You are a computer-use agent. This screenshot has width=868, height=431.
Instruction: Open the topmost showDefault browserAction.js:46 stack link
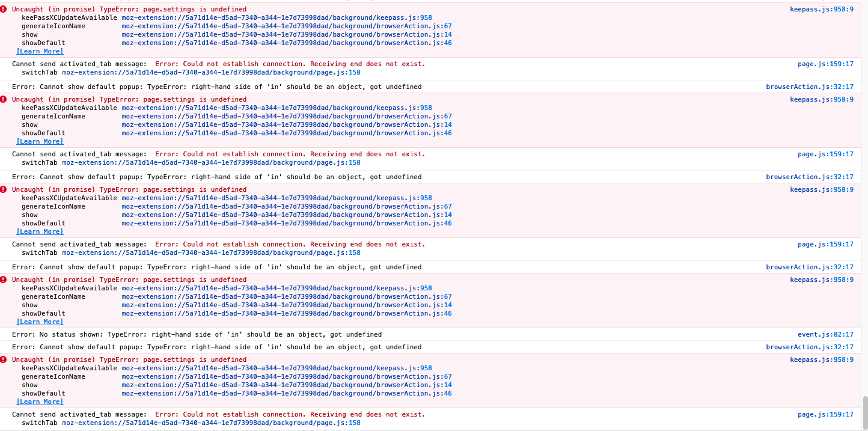coord(287,43)
